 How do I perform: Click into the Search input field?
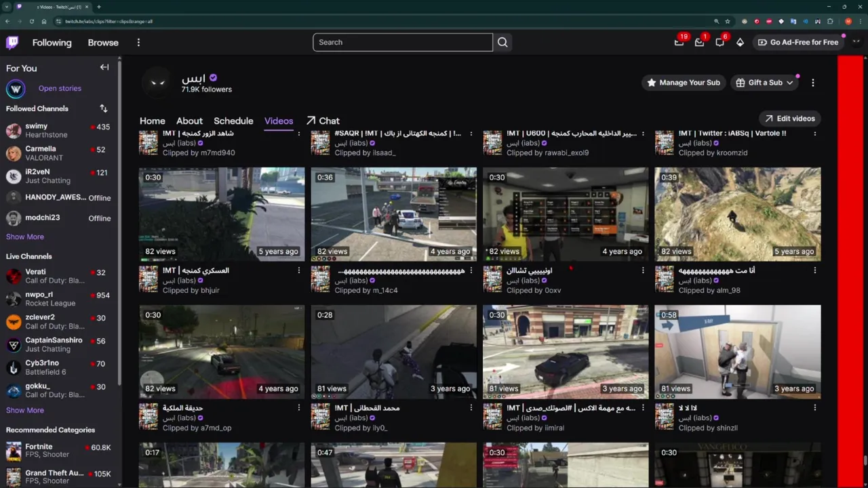tap(403, 42)
